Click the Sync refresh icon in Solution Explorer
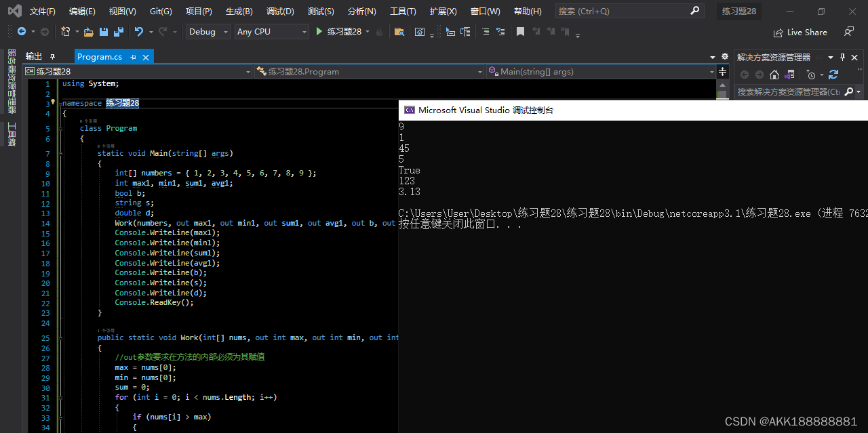This screenshot has height=433, width=868. [833, 75]
